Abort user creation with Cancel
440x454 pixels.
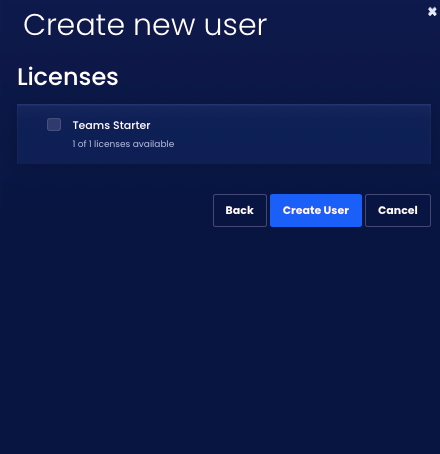(x=398, y=210)
